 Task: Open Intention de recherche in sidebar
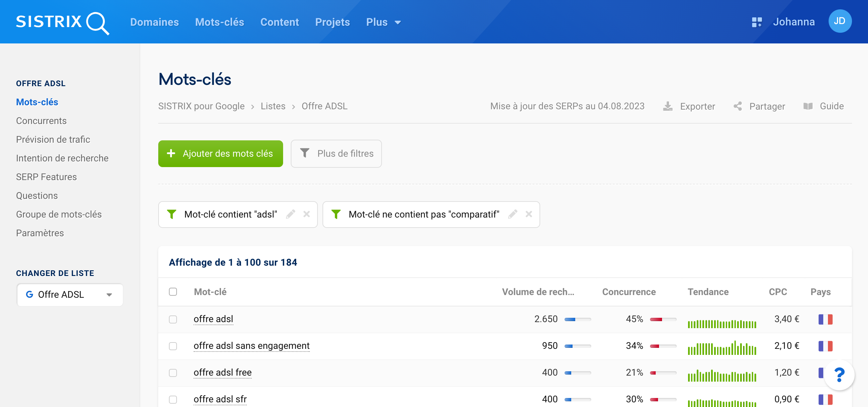62,158
